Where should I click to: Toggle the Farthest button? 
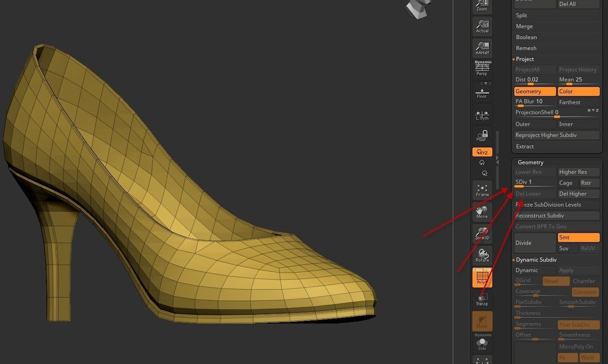point(579,102)
